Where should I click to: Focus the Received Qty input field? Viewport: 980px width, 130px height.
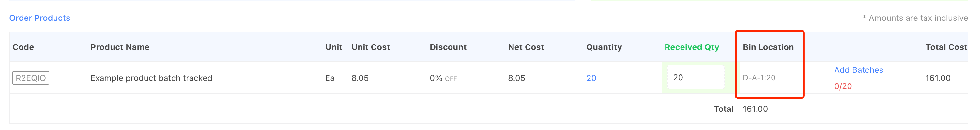coord(695,77)
